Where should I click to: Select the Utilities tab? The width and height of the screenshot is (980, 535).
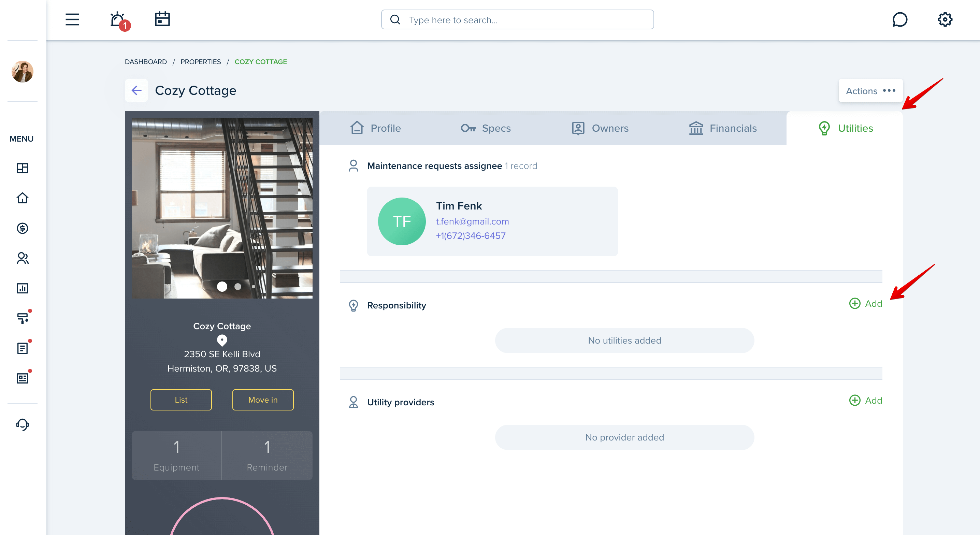[844, 128]
